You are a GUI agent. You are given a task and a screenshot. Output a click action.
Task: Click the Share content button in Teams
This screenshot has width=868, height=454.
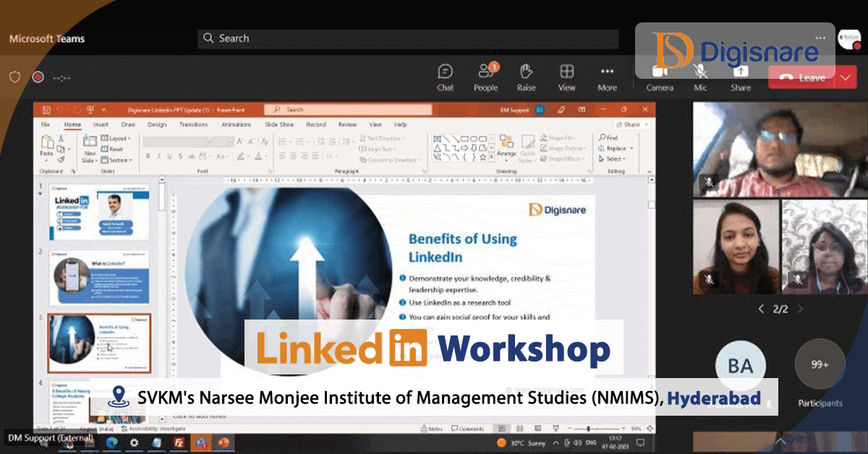tap(741, 78)
